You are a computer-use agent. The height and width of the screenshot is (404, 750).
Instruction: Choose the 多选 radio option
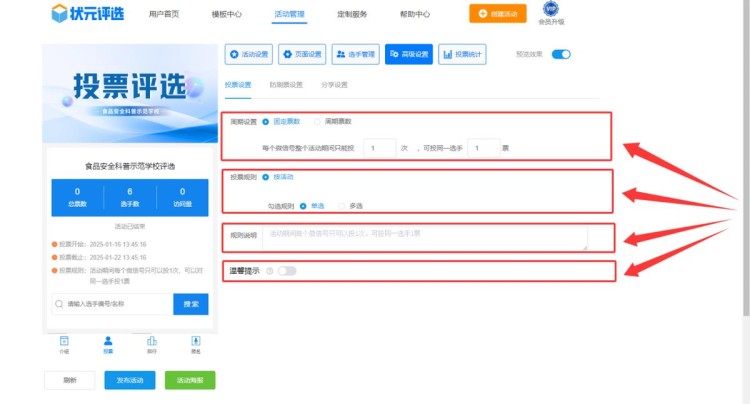pos(342,206)
